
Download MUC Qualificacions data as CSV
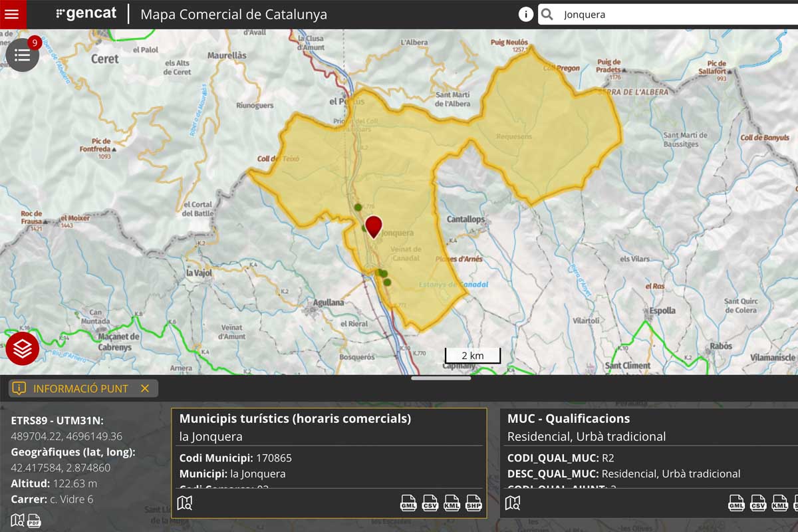(x=758, y=503)
